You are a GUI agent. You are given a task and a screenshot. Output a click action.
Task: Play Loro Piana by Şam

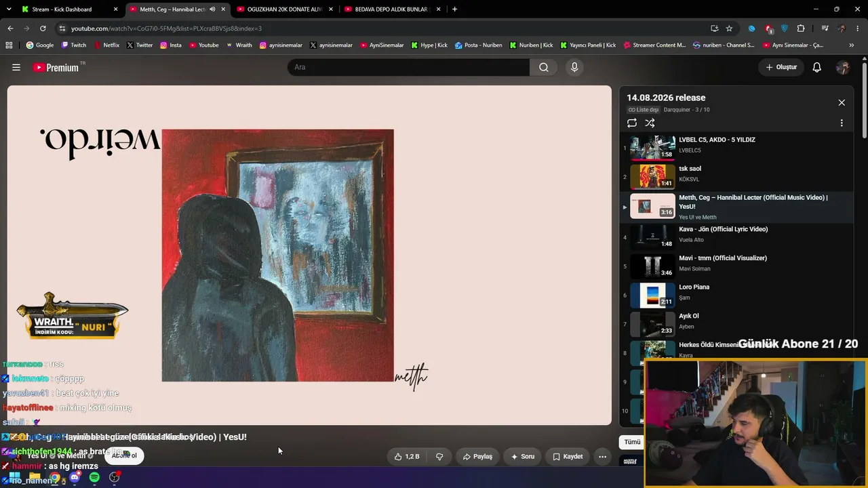pyautogui.click(x=735, y=295)
